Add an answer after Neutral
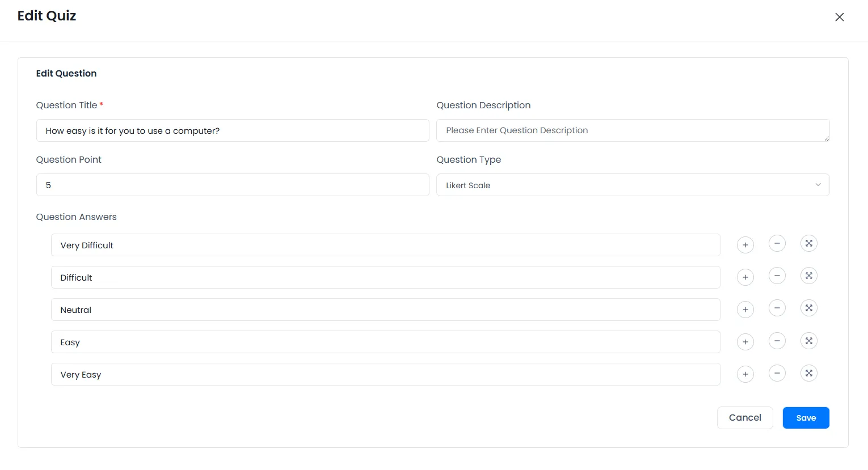This screenshot has height=470, width=868. pyautogui.click(x=745, y=309)
